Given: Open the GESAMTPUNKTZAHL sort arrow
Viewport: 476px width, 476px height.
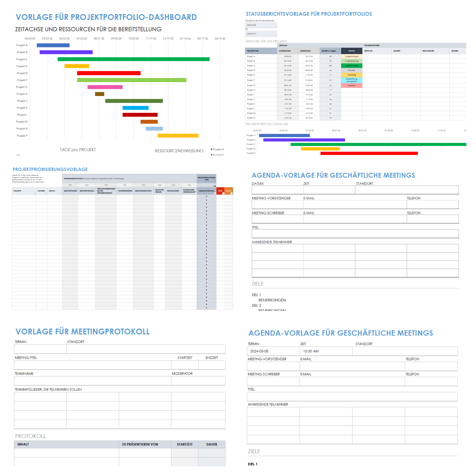Looking at the screenshot, I should pos(215,193).
